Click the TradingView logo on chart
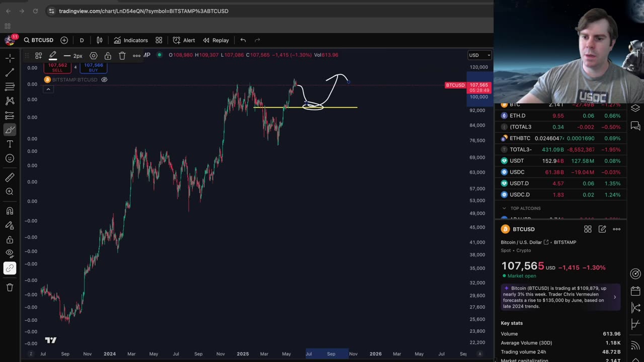The width and height of the screenshot is (644, 362). pos(51,340)
